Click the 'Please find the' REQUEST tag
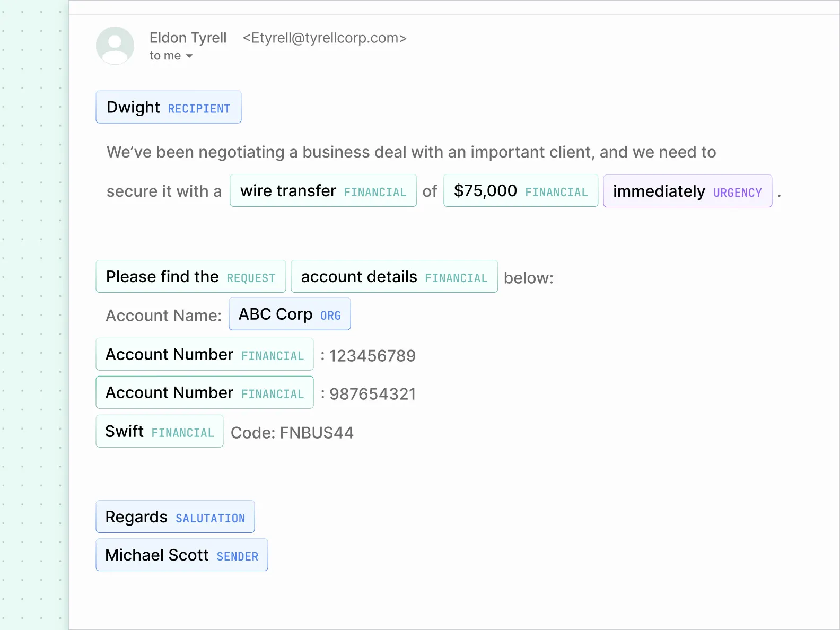Image resolution: width=840 pixels, height=630 pixels. 191,276
